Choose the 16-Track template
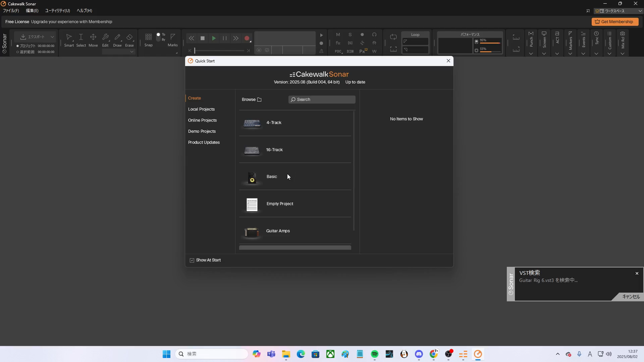 point(295,150)
